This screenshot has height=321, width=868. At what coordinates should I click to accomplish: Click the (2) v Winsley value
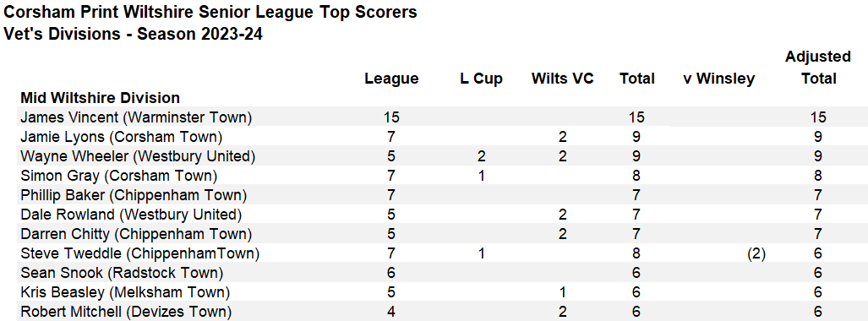[755, 254]
